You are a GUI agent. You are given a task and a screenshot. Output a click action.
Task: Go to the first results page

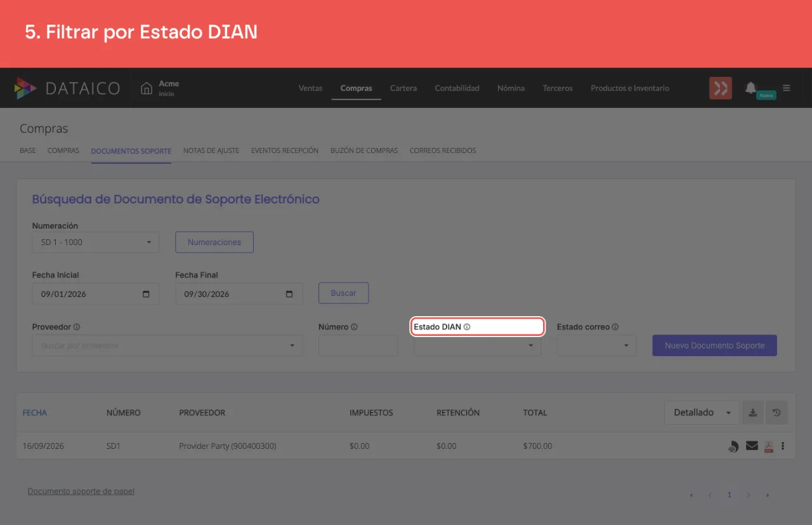(691, 495)
